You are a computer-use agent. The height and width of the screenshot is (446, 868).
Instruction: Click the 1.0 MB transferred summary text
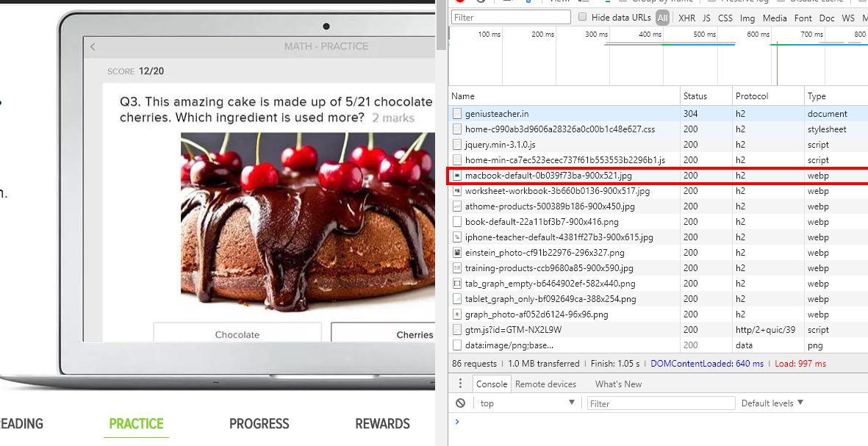pyautogui.click(x=544, y=364)
